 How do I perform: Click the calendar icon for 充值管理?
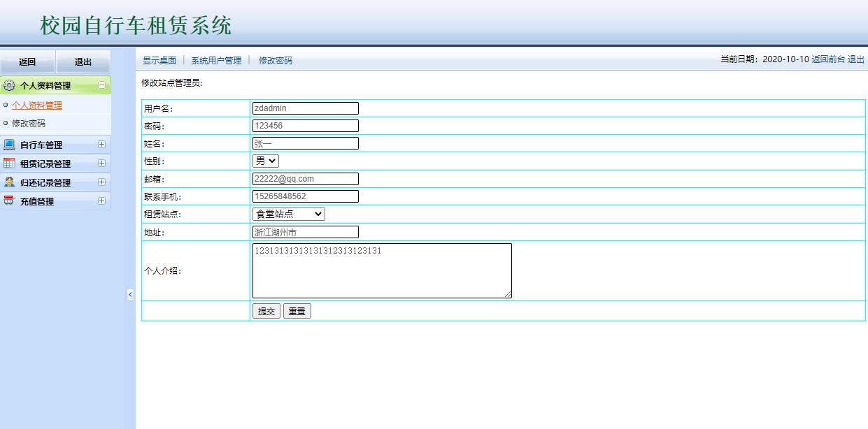tap(9, 201)
